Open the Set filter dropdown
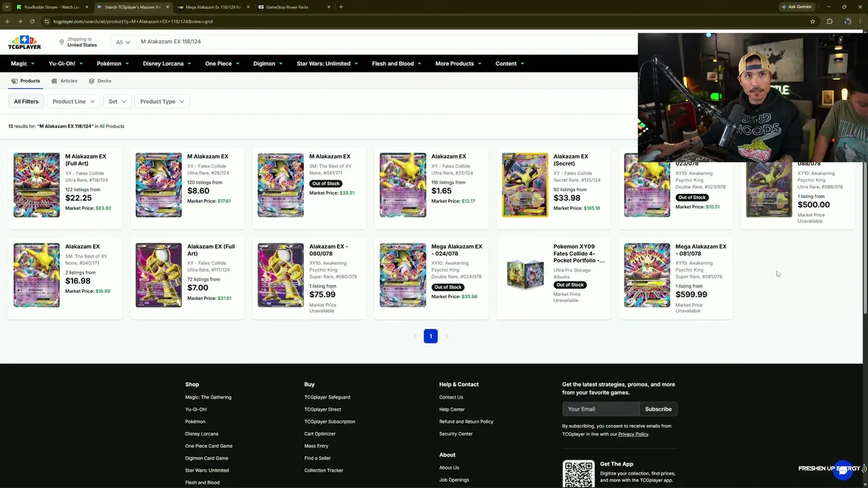 (x=117, y=102)
